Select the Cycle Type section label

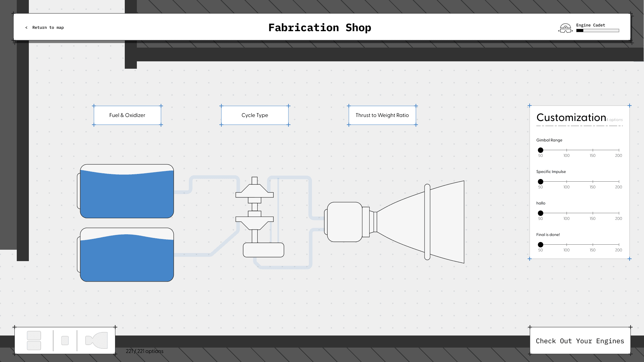click(254, 115)
